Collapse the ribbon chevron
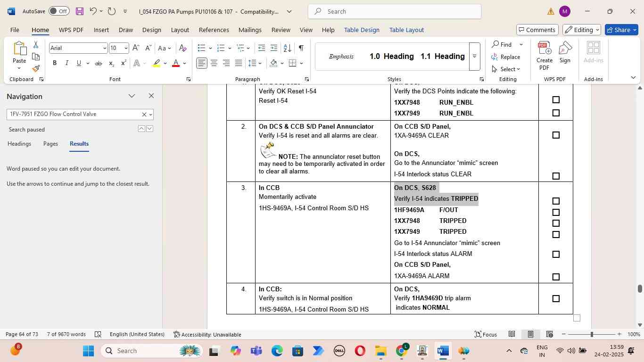 click(633, 77)
